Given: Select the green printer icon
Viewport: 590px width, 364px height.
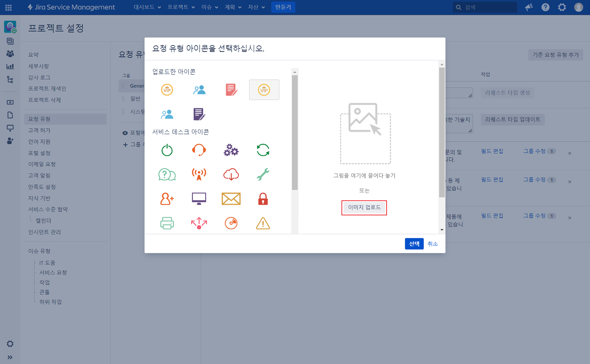Looking at the screenshot, I should pos(167,223).
